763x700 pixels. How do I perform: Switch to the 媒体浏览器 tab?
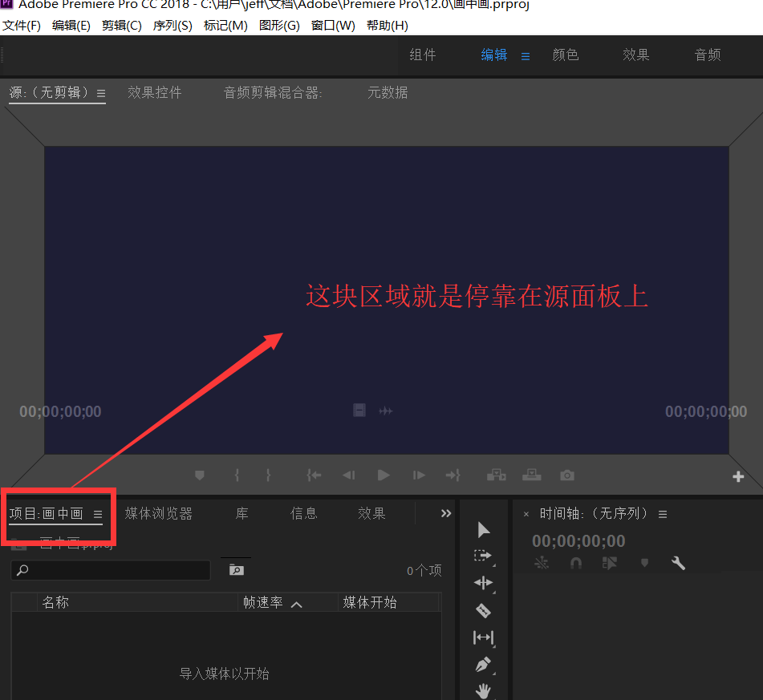[x=158, y=514]
